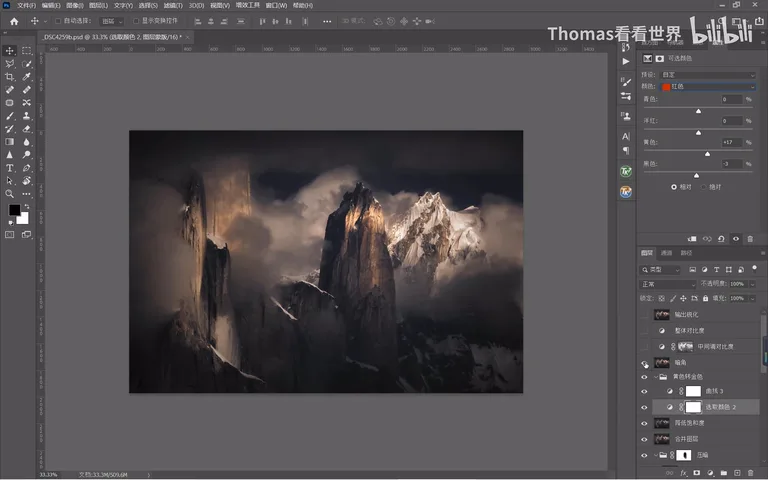
Task: Click the Play actions icon in side dock
Action: click(625, 61)
